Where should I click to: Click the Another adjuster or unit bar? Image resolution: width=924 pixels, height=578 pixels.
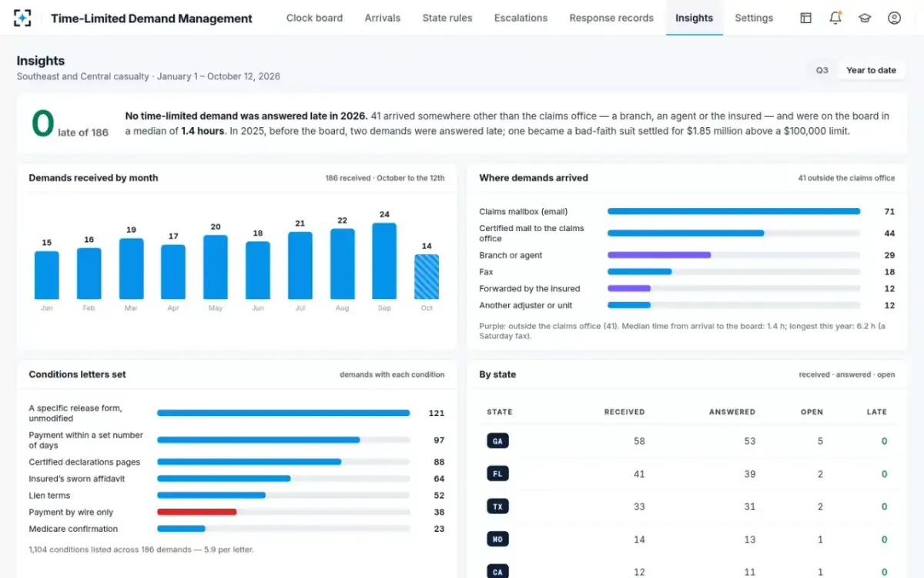click(x=629, y=305)
